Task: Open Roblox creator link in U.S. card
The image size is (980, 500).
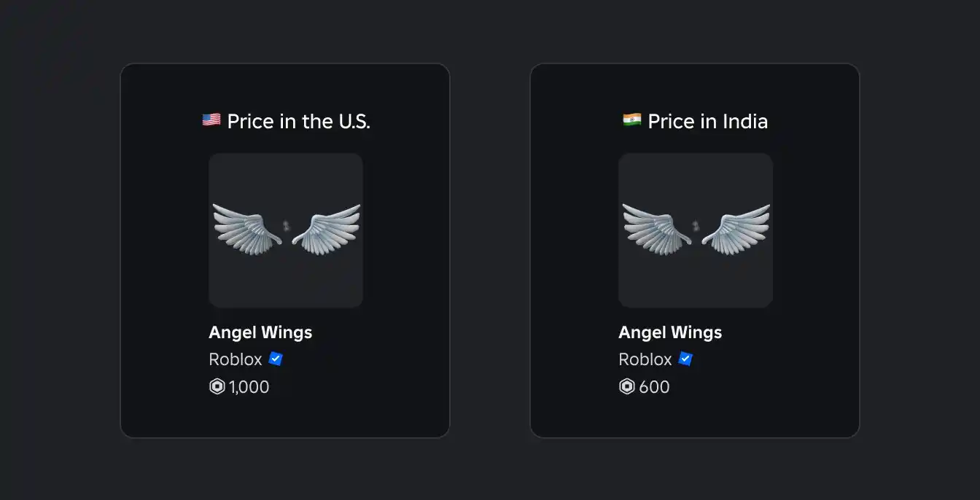Action: click(x=236, y=359)
